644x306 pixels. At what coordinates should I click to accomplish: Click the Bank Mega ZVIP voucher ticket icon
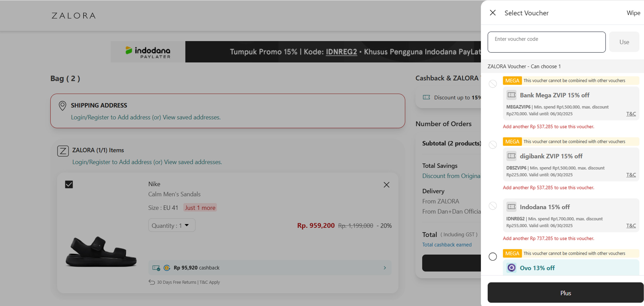[511, 95]
